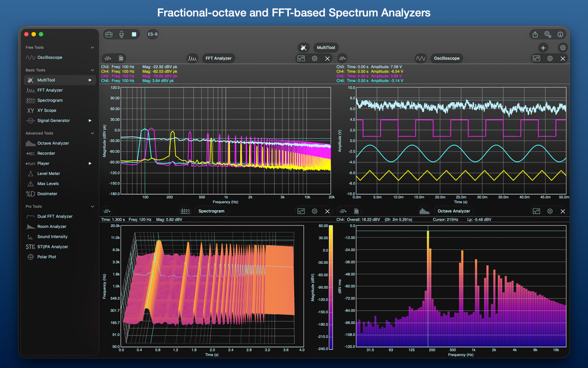This screenshot has width=588, height=368.
Task: Toggle the Spectrogram panel's chart display icon
Action: (x=301, y=211)
